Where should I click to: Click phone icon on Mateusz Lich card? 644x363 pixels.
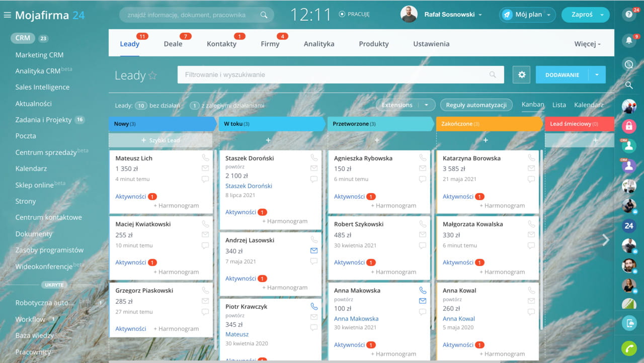click(x=205, y=158)
